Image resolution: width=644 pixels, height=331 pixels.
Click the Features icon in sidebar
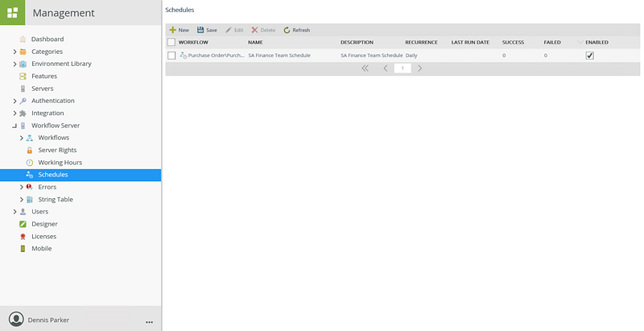[23, 76]
